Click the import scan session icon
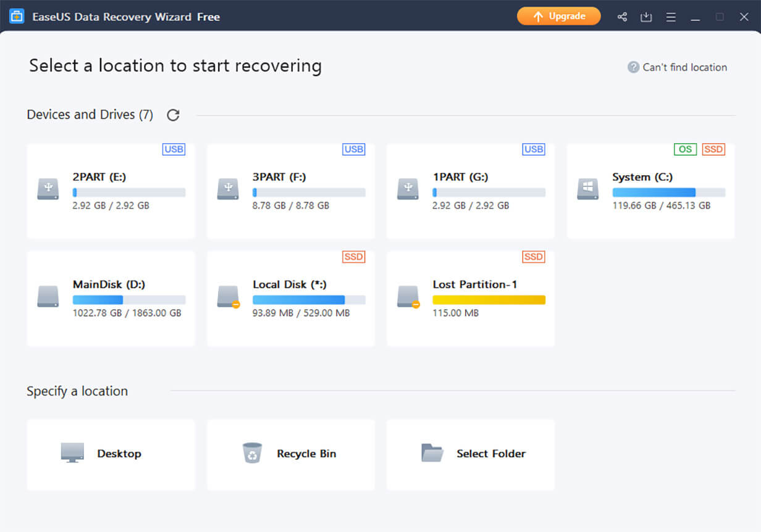 [646, 17]
